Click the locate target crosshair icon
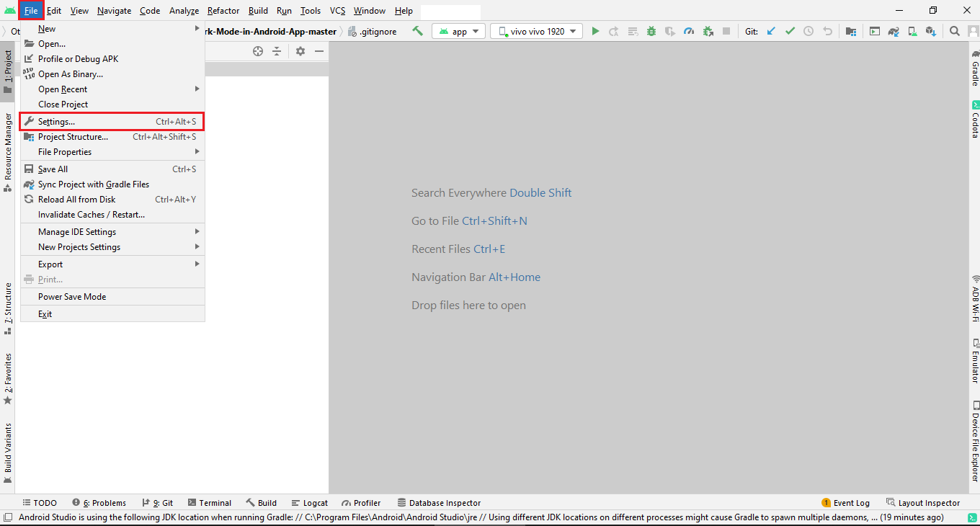The width and height of the screenshot is (980, 526). (258, 51)
